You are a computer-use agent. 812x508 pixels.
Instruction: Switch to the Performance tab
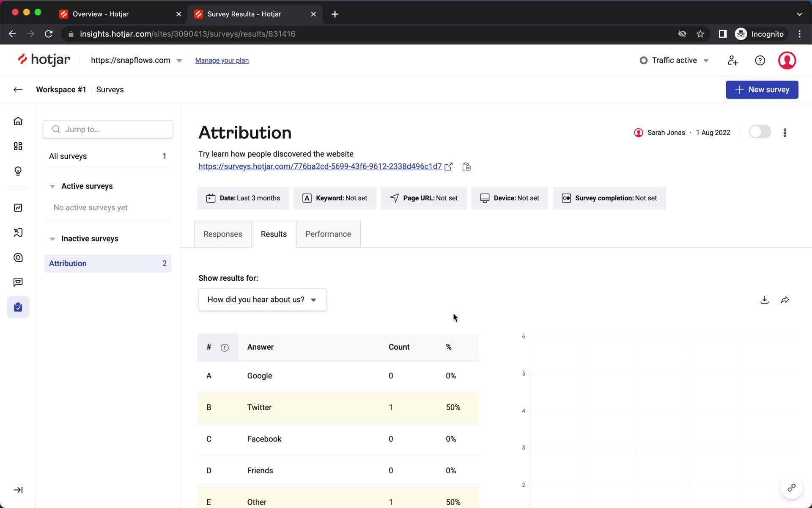[x=328, y=234]
